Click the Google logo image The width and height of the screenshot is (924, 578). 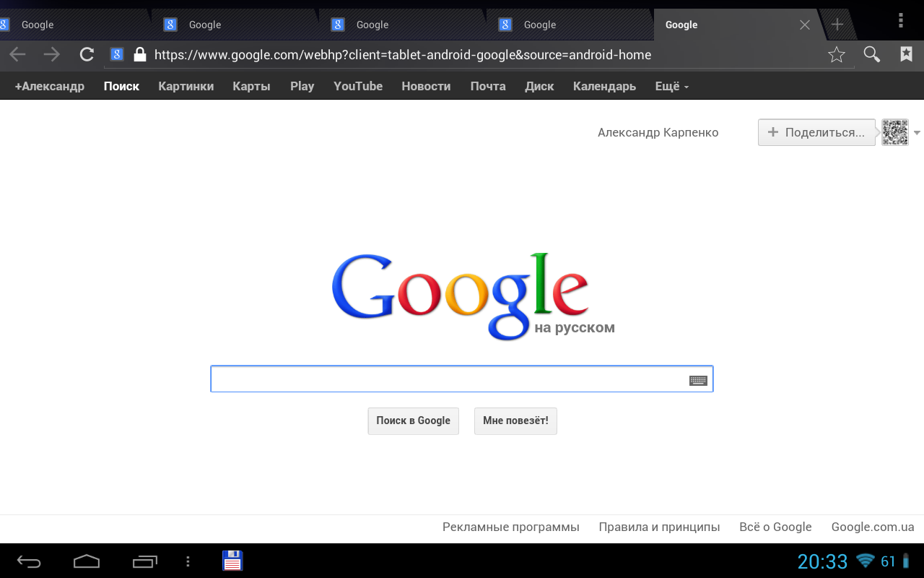(461, 296)
